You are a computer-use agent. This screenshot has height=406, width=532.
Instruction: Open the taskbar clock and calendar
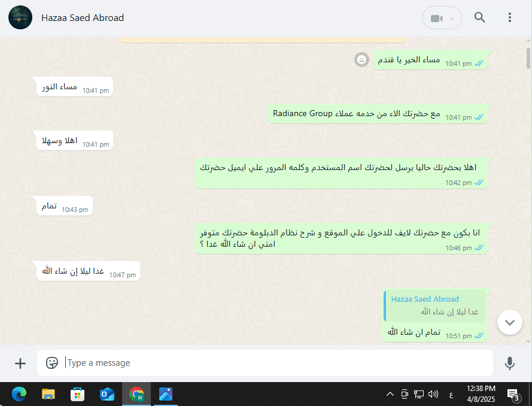coord(481,394)
